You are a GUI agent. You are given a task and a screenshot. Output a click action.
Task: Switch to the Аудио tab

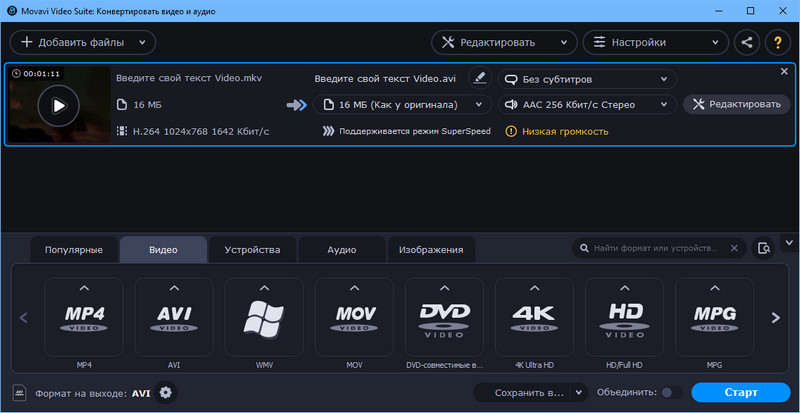pyautogui.click(x=342, y=250)
